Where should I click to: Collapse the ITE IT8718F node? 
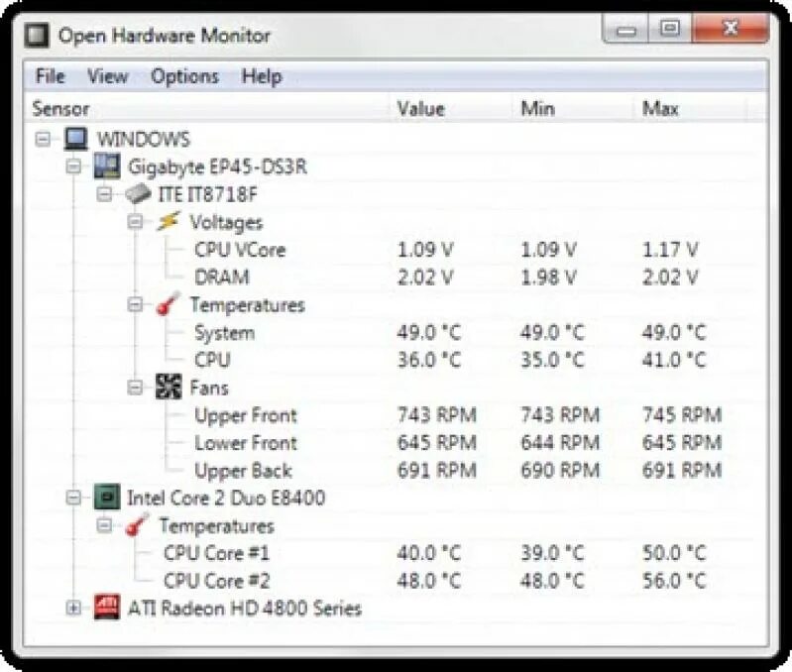click(104, 194)
